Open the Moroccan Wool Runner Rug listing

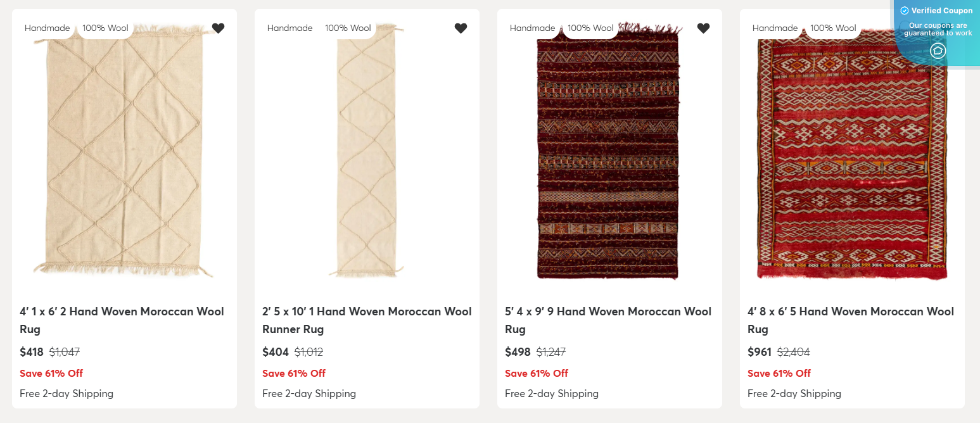(367, 320)
